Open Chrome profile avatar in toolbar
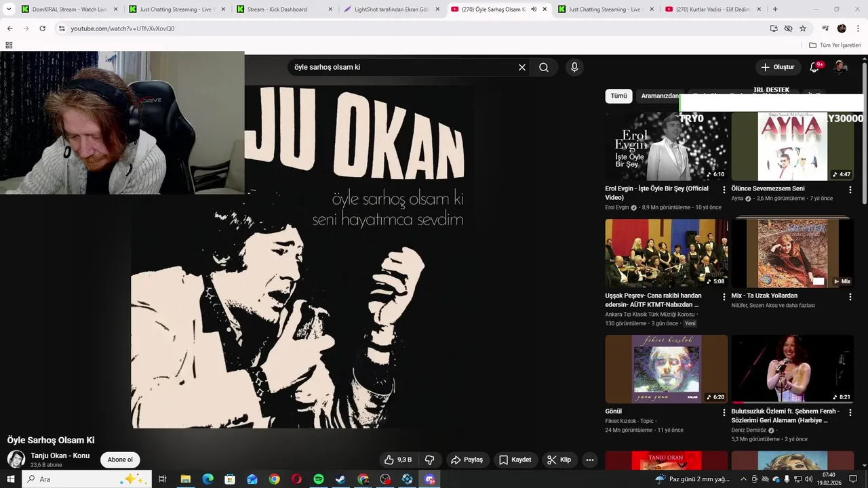Screen dimensions: 868x488 point(842,28)
